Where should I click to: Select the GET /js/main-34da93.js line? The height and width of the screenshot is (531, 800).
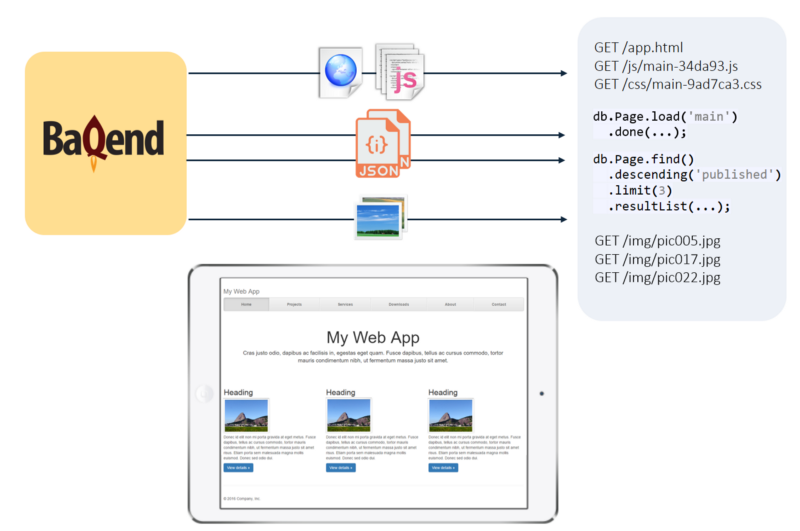(666, 66)
